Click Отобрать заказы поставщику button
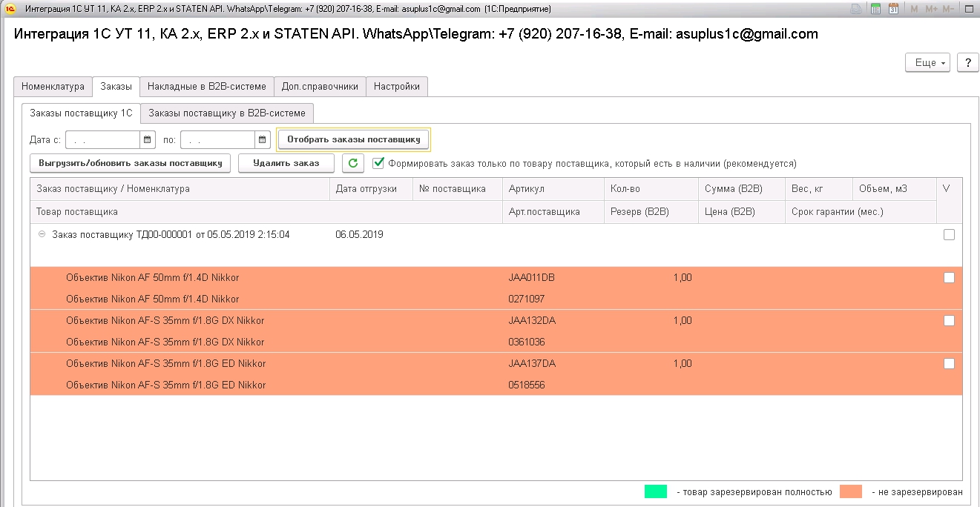The height and width of the screenshot is (507, 980). 353,139
